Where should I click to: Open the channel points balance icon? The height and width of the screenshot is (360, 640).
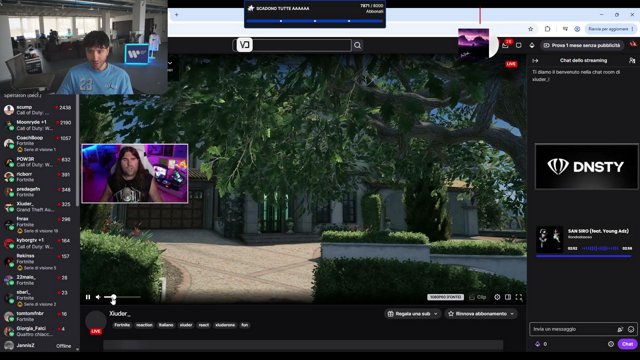[x=538, y=344]
